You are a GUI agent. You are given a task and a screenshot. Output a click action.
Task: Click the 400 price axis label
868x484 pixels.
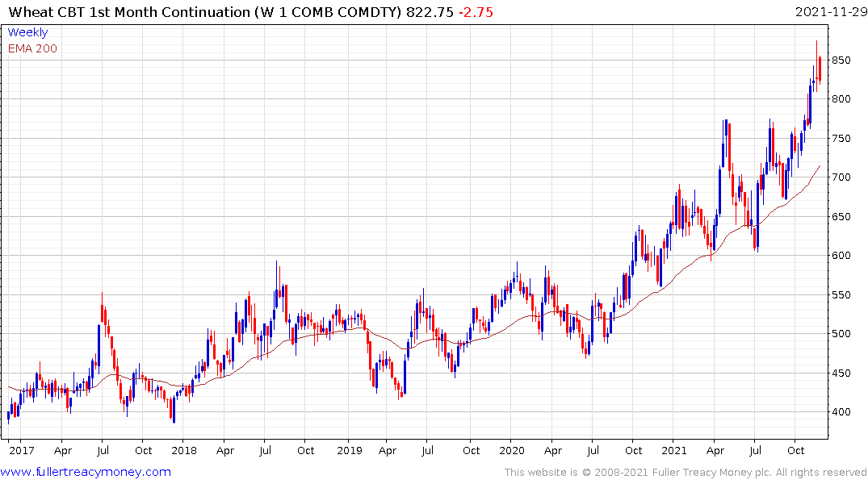[x=841, y=412]
